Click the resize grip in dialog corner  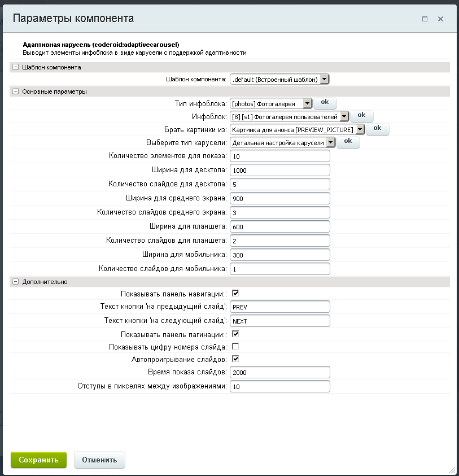[452, 470]
